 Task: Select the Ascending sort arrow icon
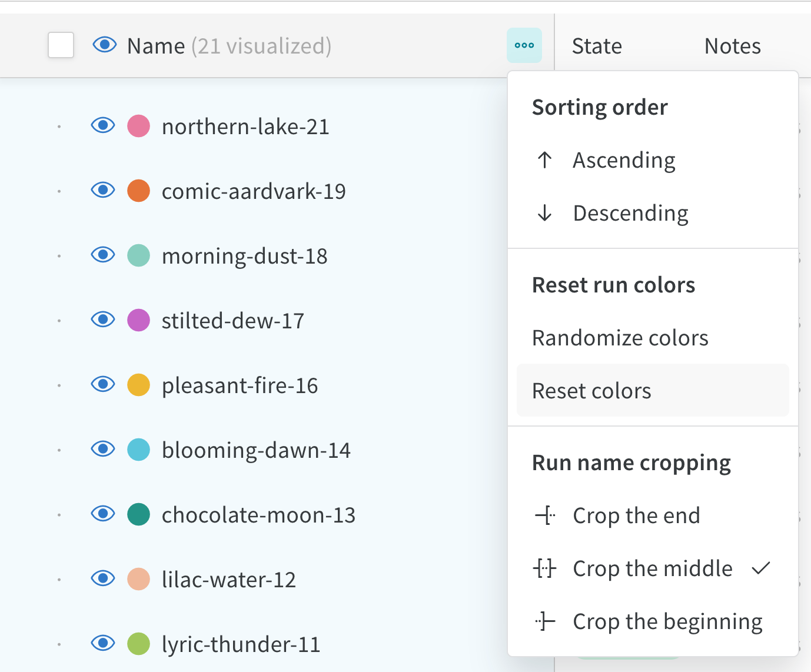tap(544, 159)
